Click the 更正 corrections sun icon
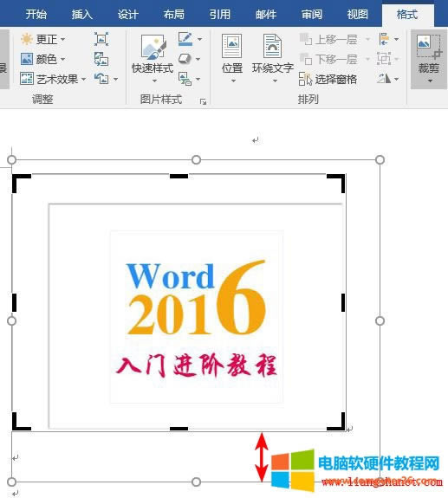The height and width of the screenshot is (498, 448). click(26, 39)
